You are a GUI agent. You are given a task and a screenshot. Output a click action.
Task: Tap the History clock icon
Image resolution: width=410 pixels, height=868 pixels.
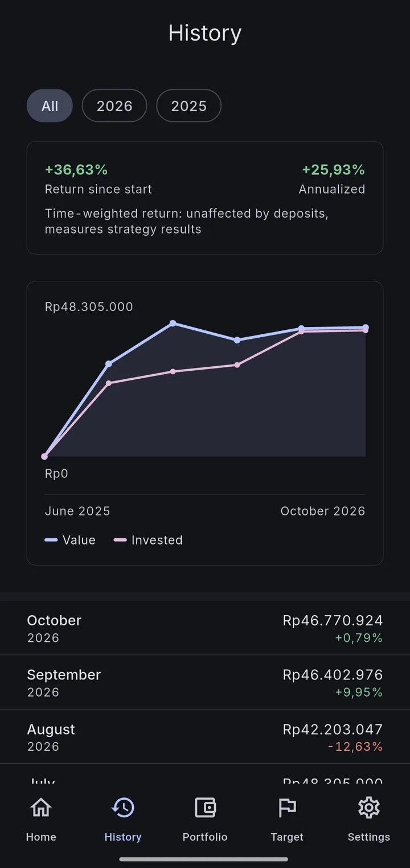click(x=123, y=808)
